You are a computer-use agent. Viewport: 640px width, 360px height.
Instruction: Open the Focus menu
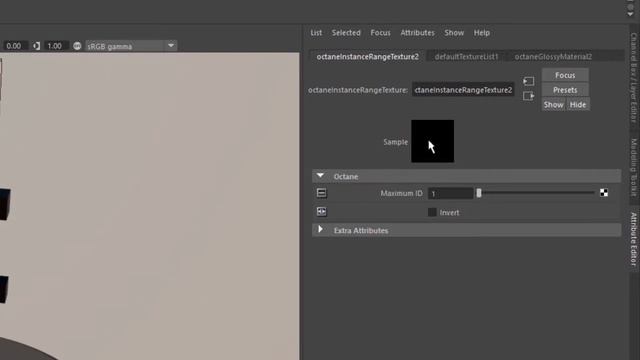pos(380,33)
